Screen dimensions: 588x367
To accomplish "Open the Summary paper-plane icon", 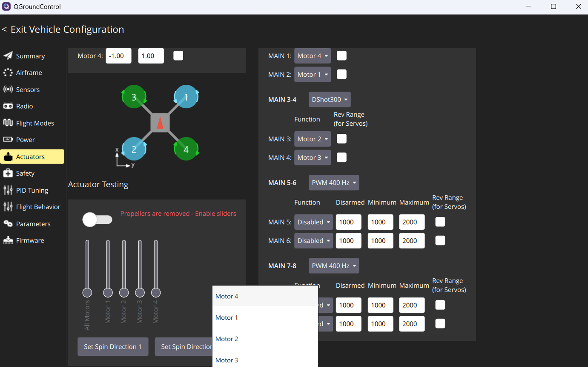I will click(x=8, y=56).
